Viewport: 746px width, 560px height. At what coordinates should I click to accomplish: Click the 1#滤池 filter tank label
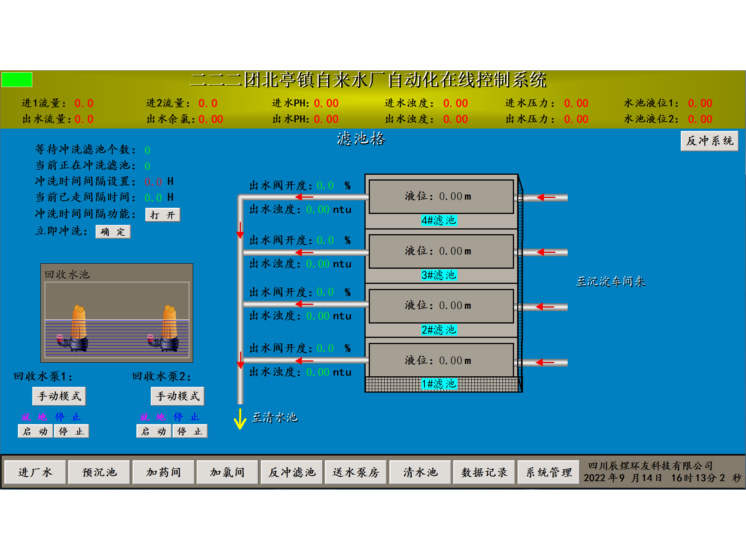coord(439,384)
